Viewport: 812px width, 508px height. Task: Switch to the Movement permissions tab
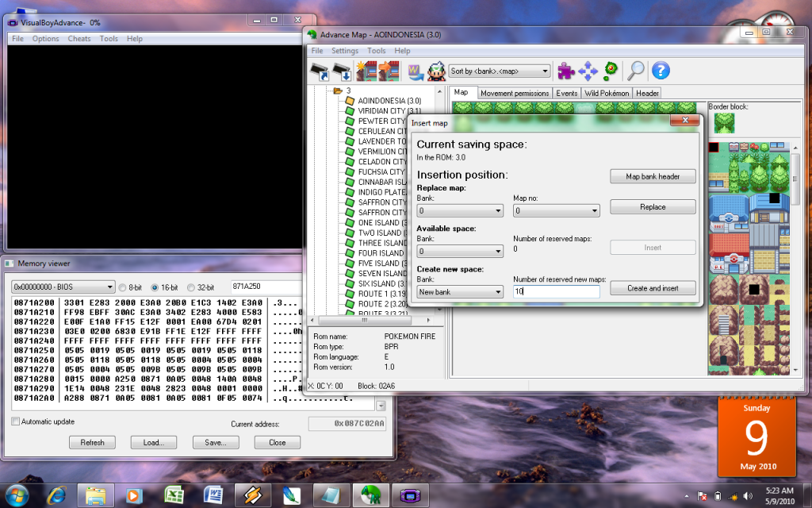pyautogui.click(x=514, y=94)
